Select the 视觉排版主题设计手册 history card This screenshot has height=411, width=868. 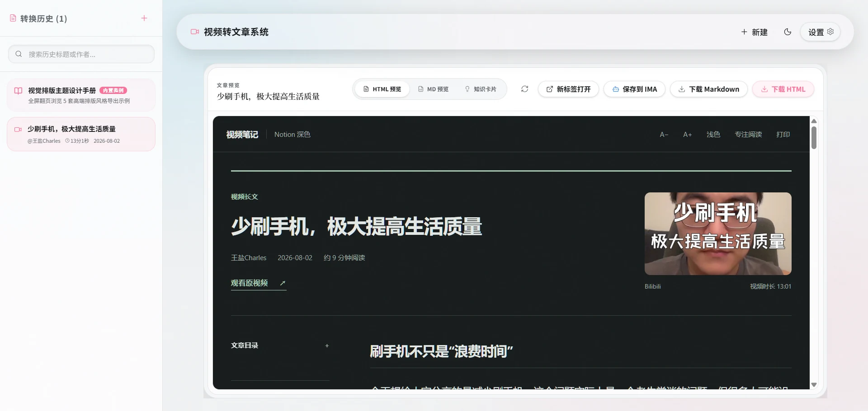(81, 95)
